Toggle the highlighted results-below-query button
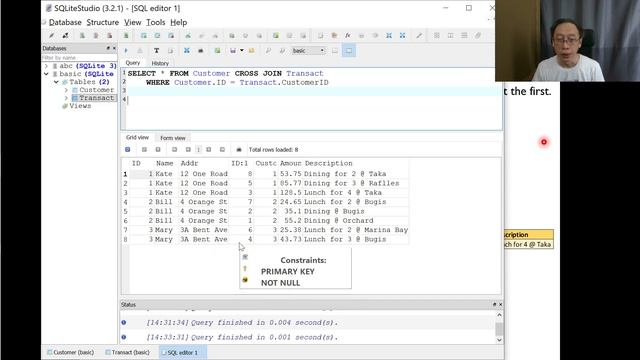This screenshot has width=640, height=360. [349, 51]
